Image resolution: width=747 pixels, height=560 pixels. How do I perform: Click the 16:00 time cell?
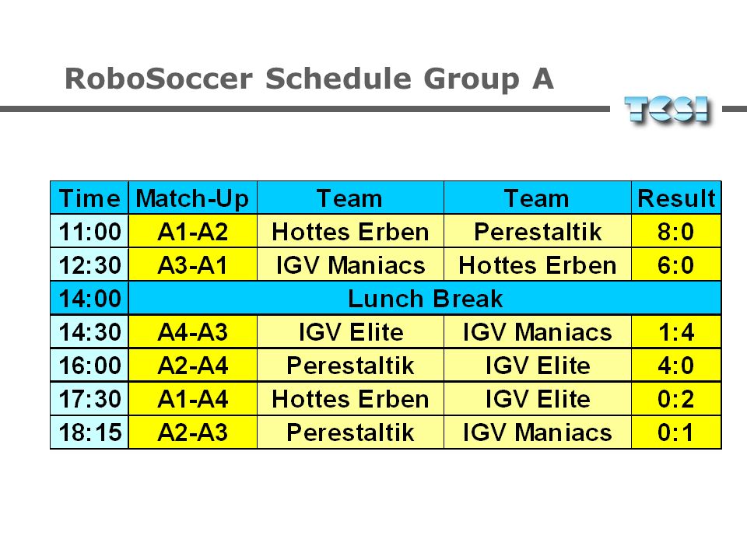pos(89,365)
